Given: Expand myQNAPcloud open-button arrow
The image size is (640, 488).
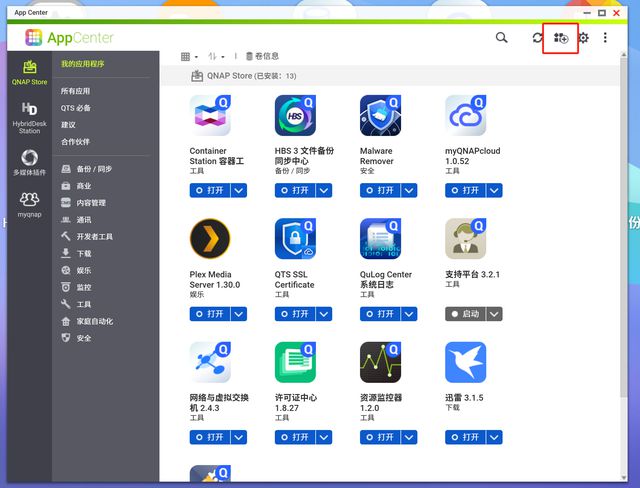Looking at the screenshot, I should click(x=494, y=191).
